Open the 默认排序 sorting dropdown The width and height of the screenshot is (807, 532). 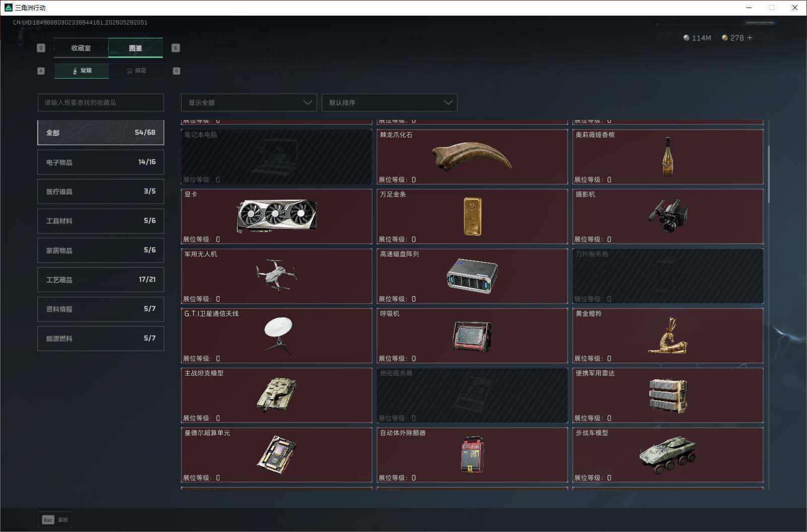pos(389,102)
